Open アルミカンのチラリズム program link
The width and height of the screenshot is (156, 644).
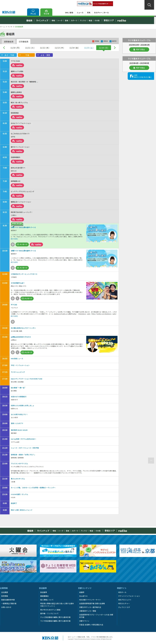pyautogui.click(x=19, y=464)
